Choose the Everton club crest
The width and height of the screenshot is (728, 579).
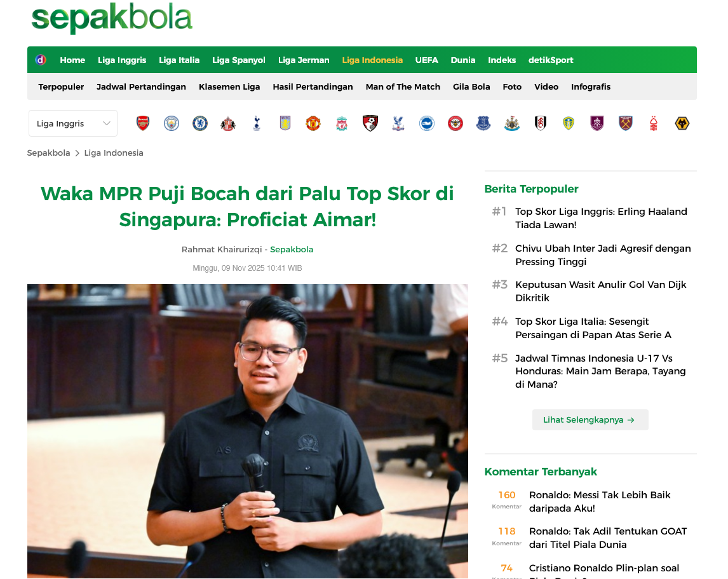483,123
